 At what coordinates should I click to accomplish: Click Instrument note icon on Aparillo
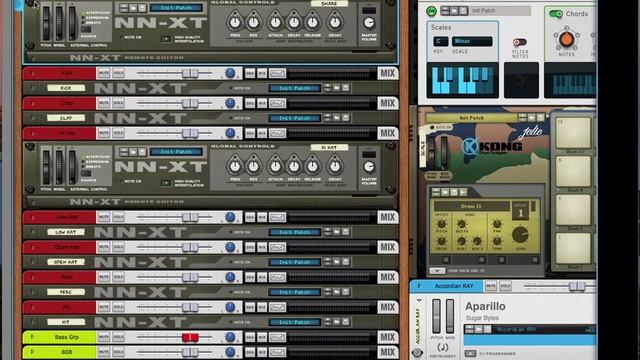pyautogui.click(x=443, y=347)
